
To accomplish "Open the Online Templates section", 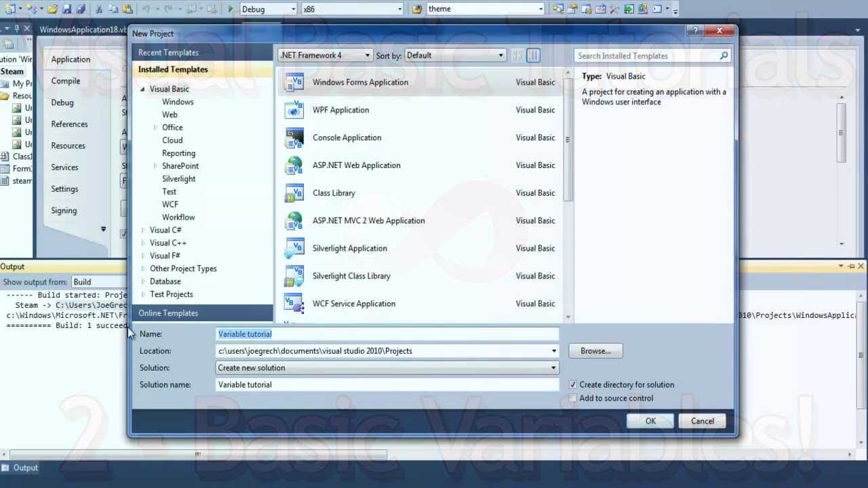I will click(x=202, y=313).
